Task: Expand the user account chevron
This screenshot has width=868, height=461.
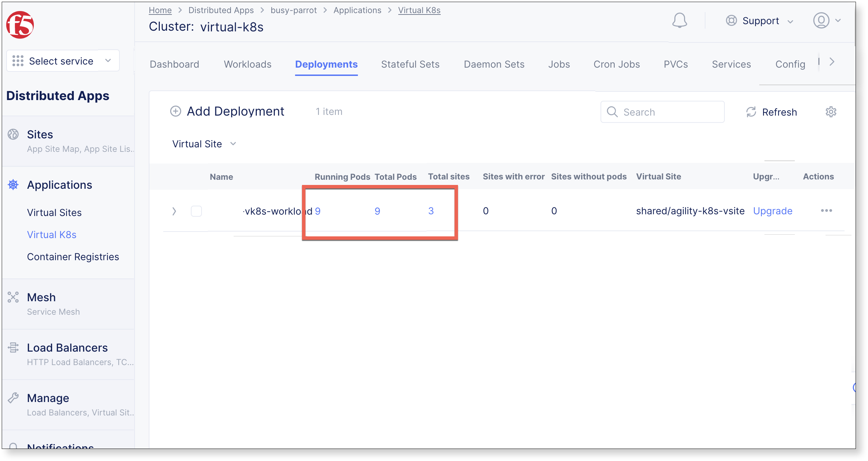Action: (x=838, y=21)
